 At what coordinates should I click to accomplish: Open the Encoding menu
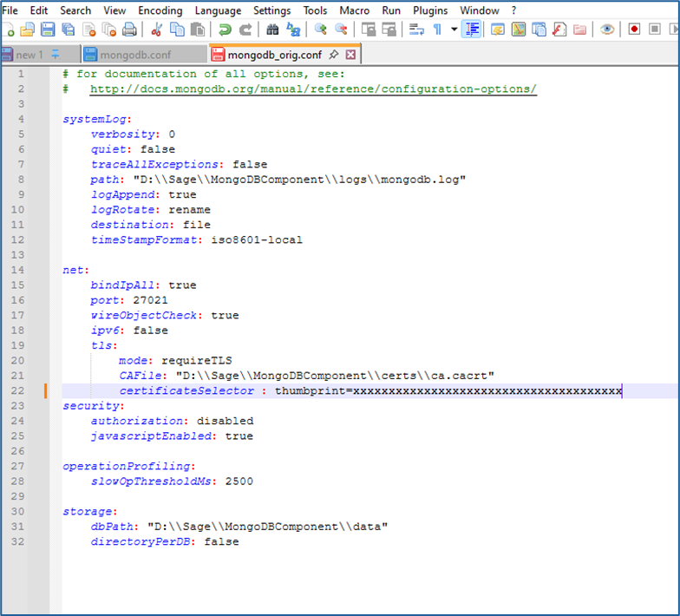coord(160,10)
